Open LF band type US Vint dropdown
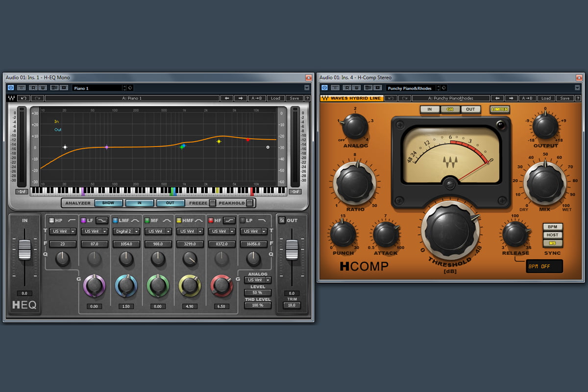 point(95,231)
